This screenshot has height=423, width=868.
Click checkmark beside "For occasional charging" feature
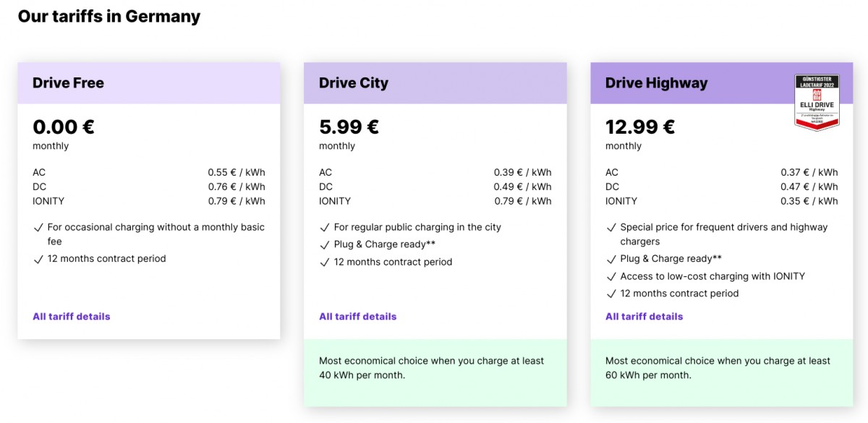pos(38,226)
